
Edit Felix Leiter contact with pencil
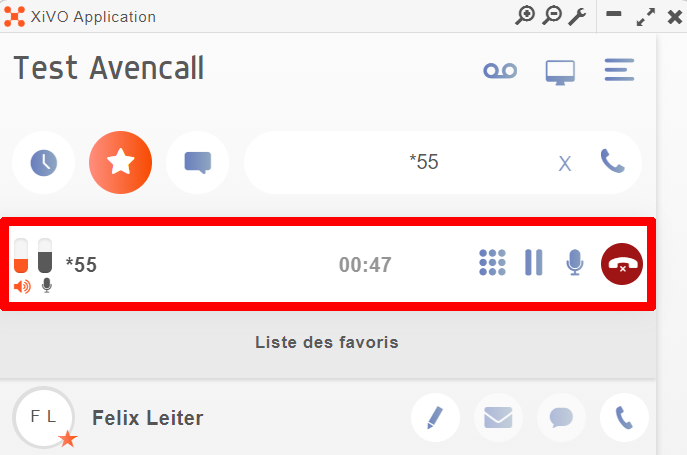tap(435, 417)
